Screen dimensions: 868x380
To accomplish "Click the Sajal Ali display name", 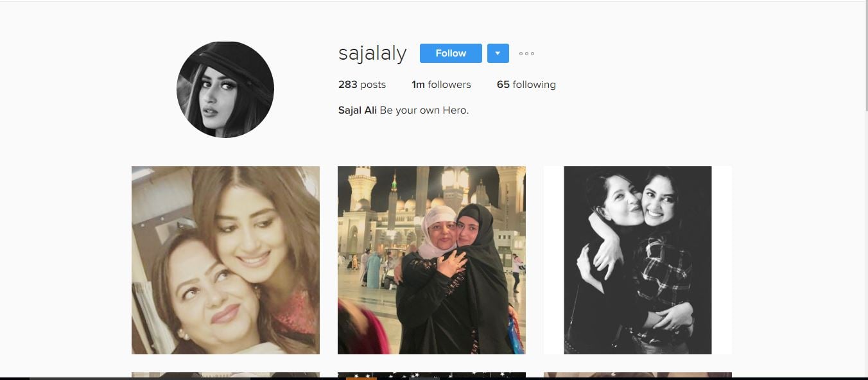I will point(358,110).
